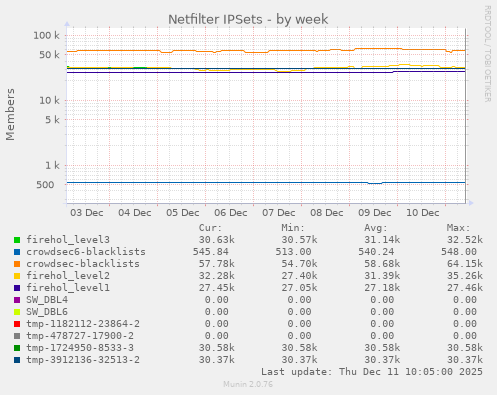Click the Members y-axis title
This screenshot has height=395, width=497.
tap(10, 114)
